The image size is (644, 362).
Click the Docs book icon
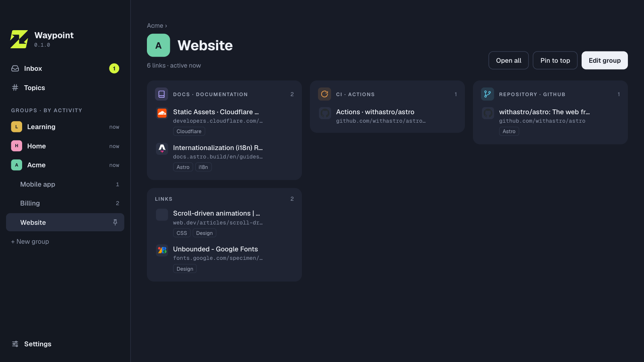[x=161, y=94]
